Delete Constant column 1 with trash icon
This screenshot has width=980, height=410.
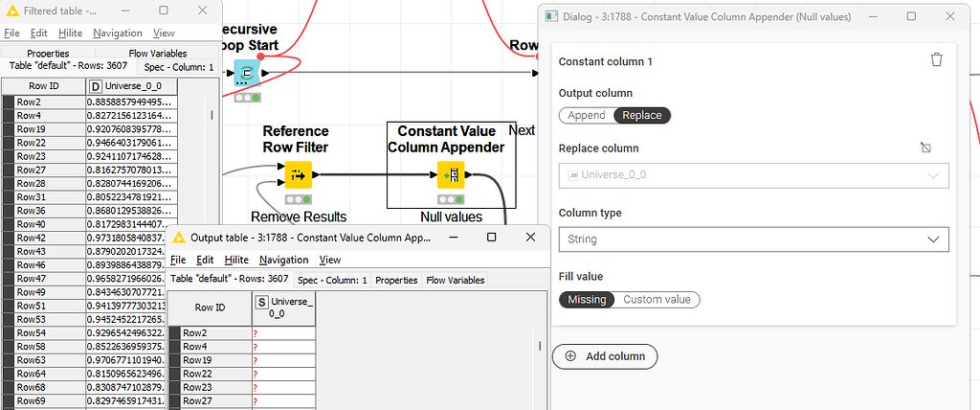(x=936, y=60)
